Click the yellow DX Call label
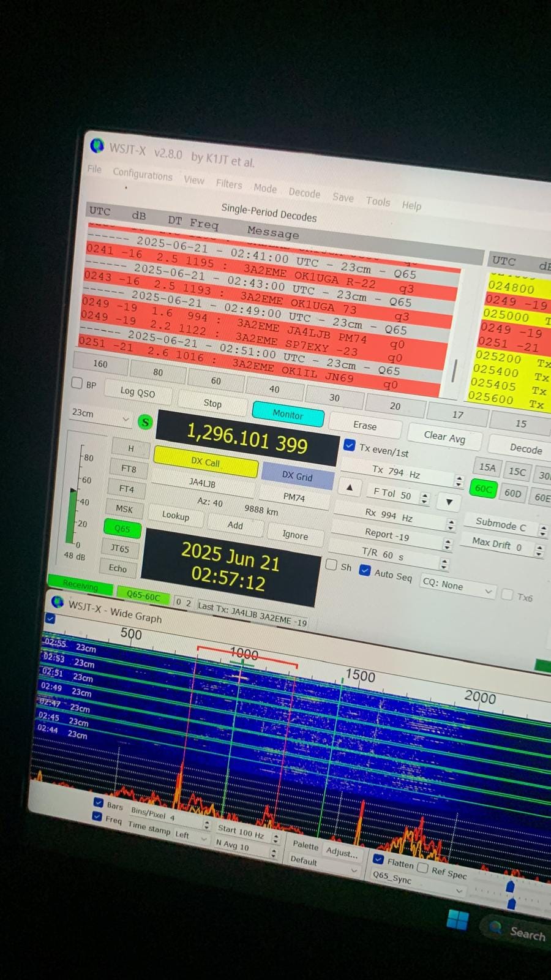This screenshot has width=551, height=980. (x=205, y=462)
